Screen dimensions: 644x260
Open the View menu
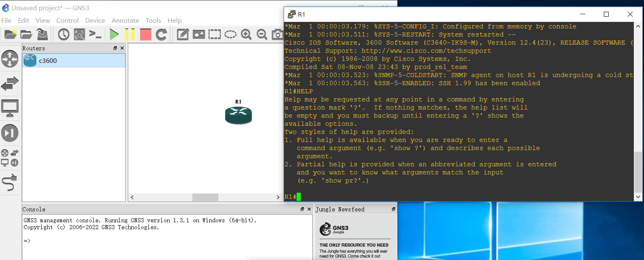tap(43, 20)
